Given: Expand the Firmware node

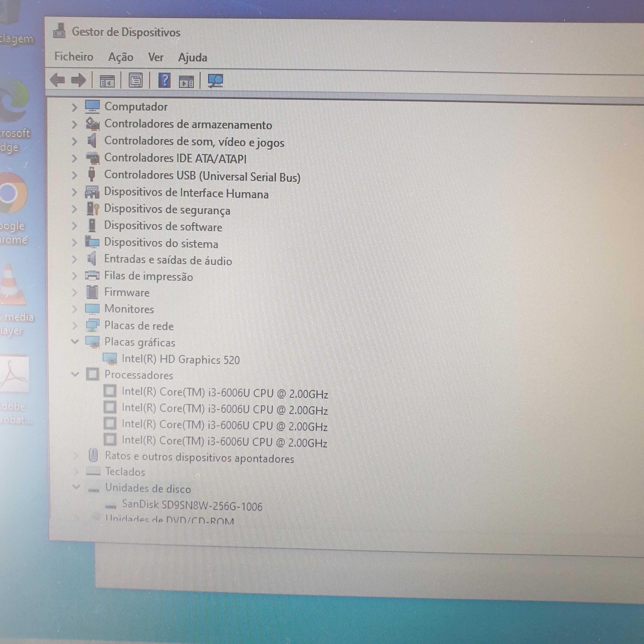Looking at the screenshot, I should click(x=74, y=293).
